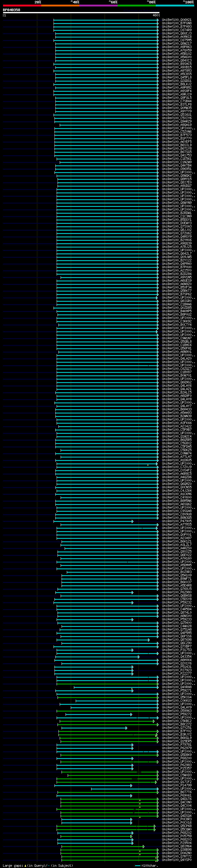Click hit label UniRef100_A9QA19
This screenshot has height=868, width=197.
[x=176, y=125]
